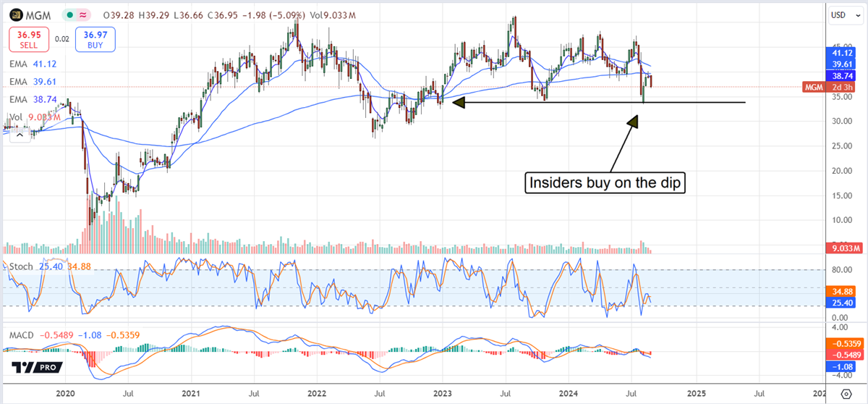Image resolution: width=868 pixels, height=404 pixels.
Task: Click the pink approximate-data indicator icon
Action: point(84,15)
